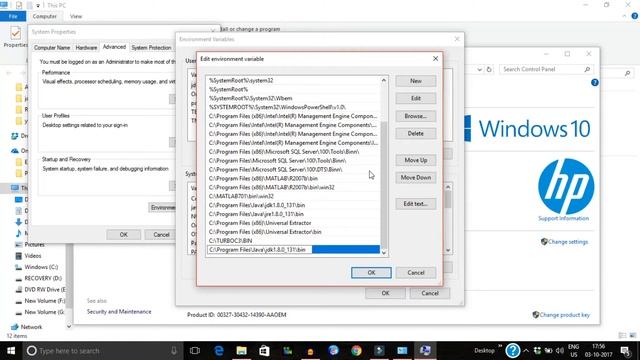The image size is (640, 360).
Task: Click the Delete button
Action: 416,133
